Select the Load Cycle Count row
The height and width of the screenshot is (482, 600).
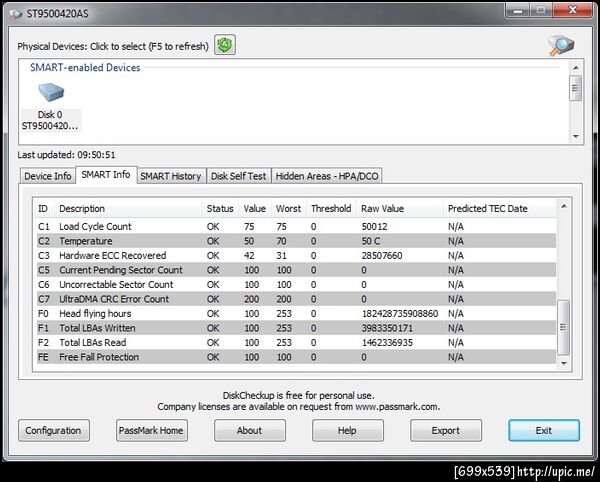pyautogui.click(x=296, y=226)
